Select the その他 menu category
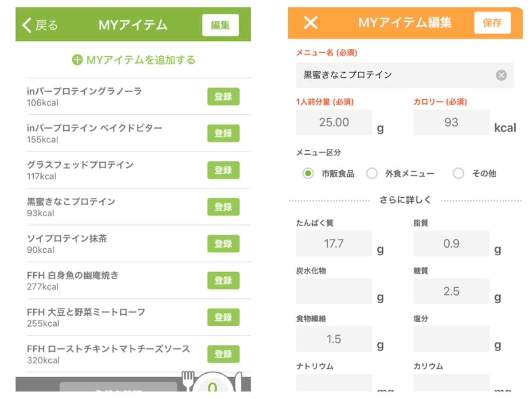 [x=458, y=173]
